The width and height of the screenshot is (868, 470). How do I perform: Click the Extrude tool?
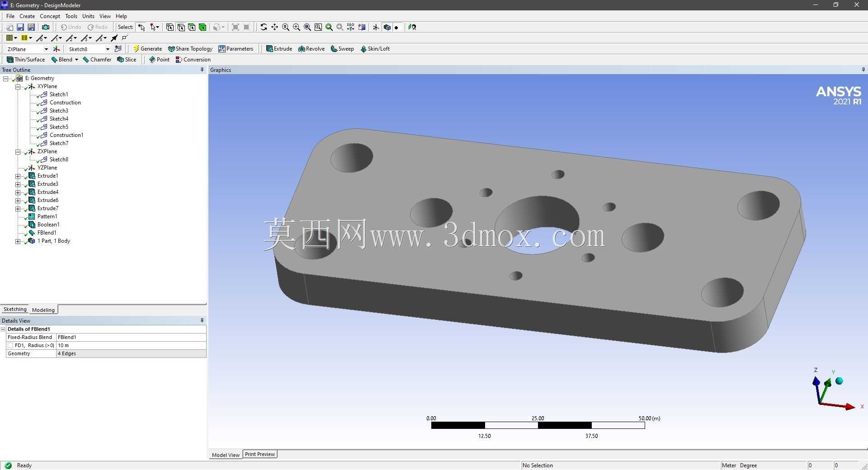coord(279,49)
